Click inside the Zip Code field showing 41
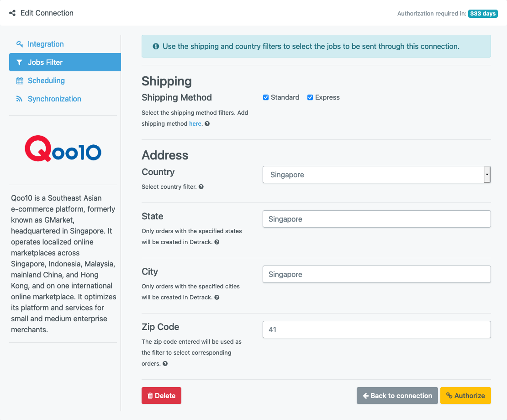 pos(376,329)
